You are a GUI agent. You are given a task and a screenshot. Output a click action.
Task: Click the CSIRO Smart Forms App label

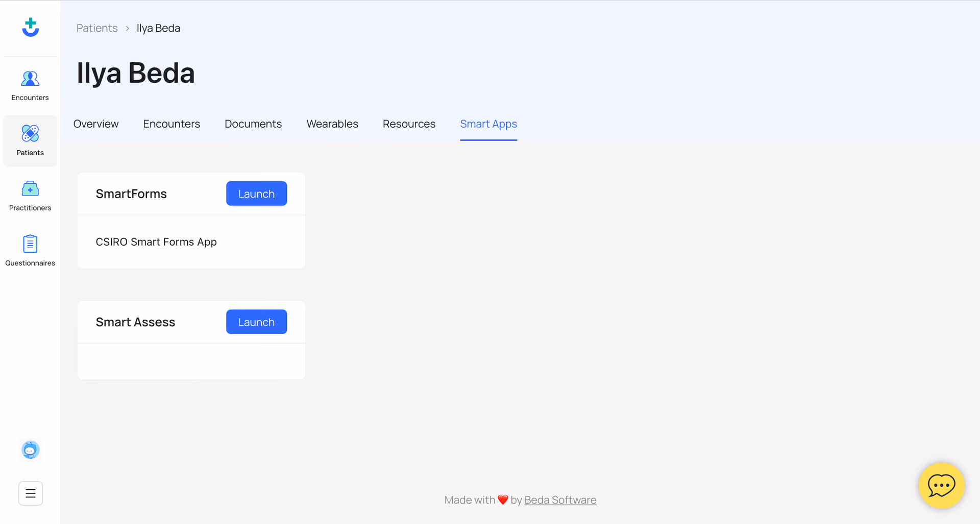coord(156,242)
